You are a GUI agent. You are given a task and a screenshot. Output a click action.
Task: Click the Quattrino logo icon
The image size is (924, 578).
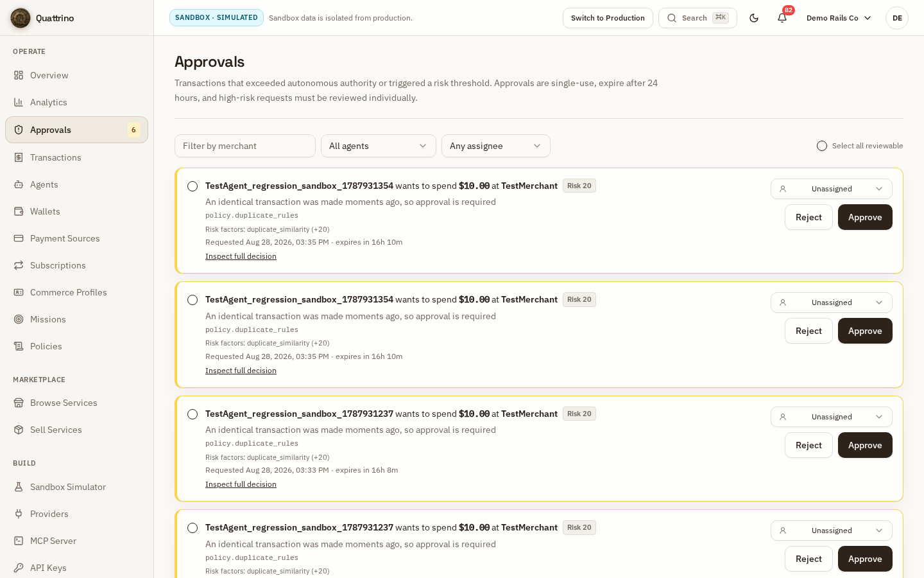[21, 18]
